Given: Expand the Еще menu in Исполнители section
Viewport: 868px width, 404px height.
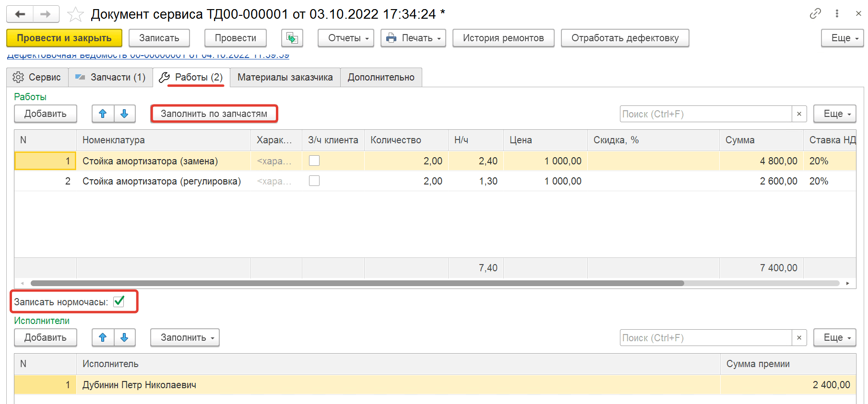Looking at the screenshot, I should tap(835, 337).
